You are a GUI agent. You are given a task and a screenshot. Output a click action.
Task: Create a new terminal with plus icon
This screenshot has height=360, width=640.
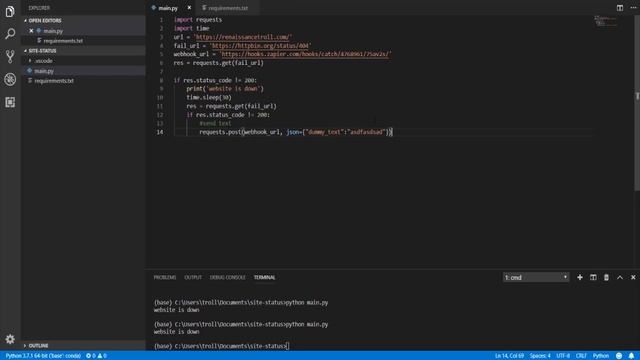[x=580, y=278]
